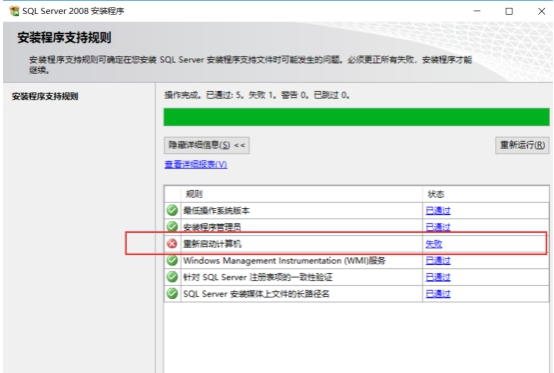Select the Windows Management Instrumentation (WMI)服务 text

click(284, 261)
